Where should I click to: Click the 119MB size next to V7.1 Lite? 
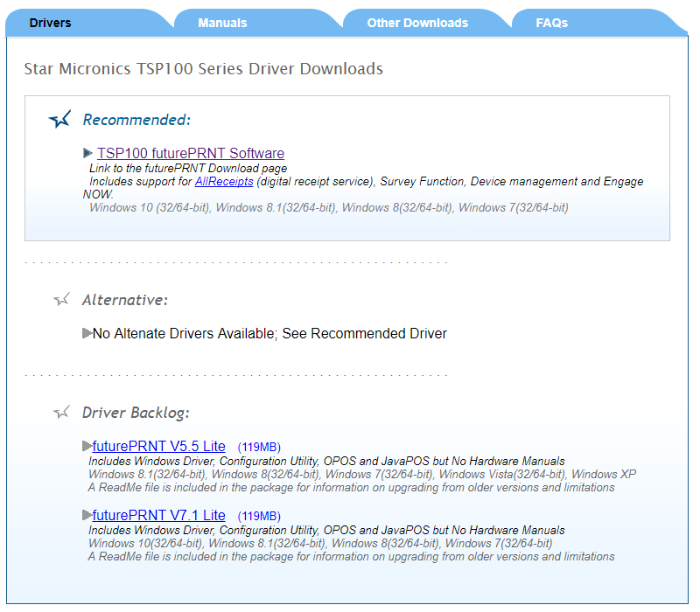tap(259, 516)
